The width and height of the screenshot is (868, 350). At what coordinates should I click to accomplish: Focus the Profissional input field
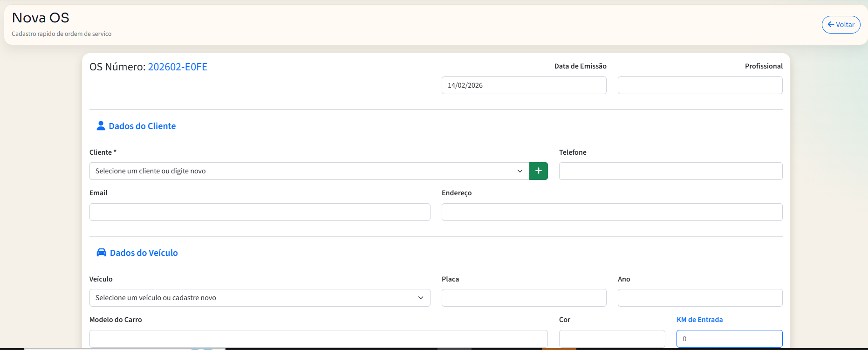[x=700, y=85]
